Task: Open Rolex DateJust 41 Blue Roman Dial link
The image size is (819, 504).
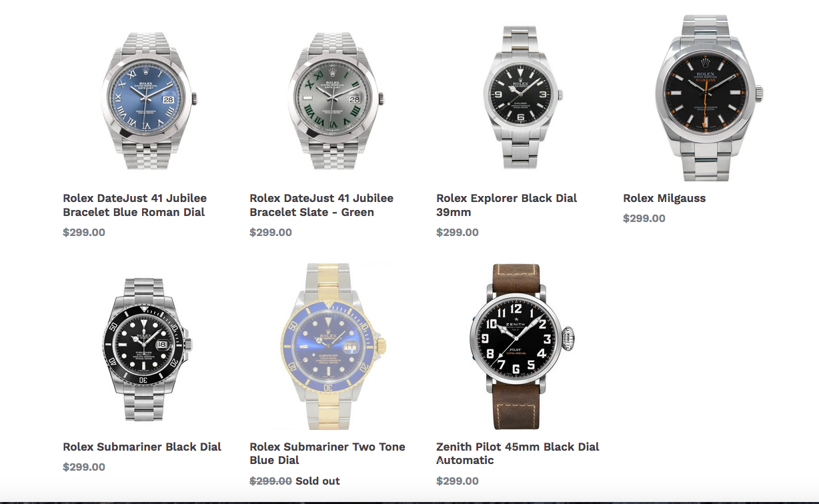Action: (x=135, y=205)
